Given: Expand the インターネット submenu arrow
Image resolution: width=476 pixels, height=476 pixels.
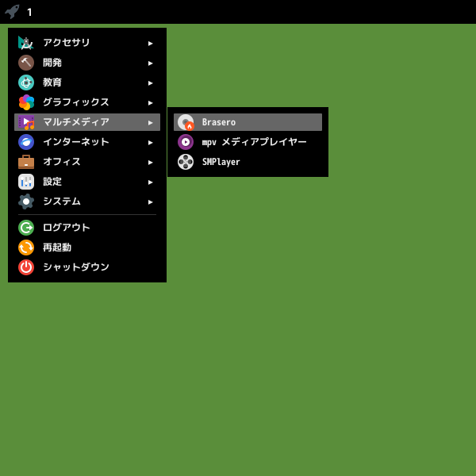Looking at the screenshot, I should (150, 142).
